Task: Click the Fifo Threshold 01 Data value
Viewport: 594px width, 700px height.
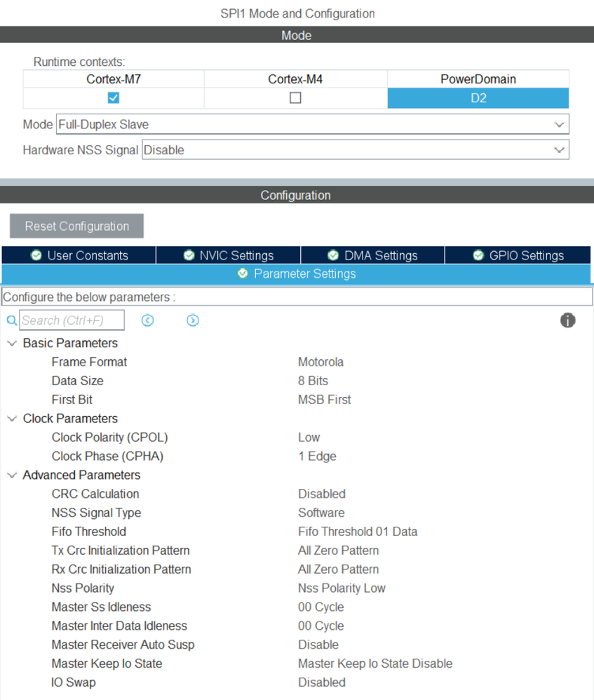Action: (x=358, y=532)
